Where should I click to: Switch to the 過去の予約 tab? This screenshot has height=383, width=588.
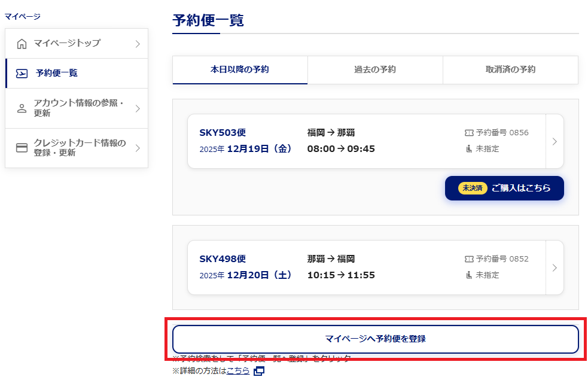click(x=375, y=69)
